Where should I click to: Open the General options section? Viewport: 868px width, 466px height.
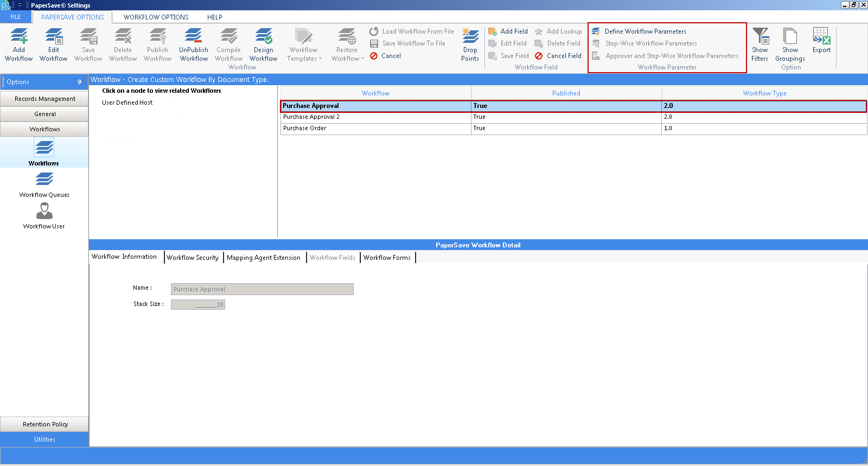tap(44, 114)
